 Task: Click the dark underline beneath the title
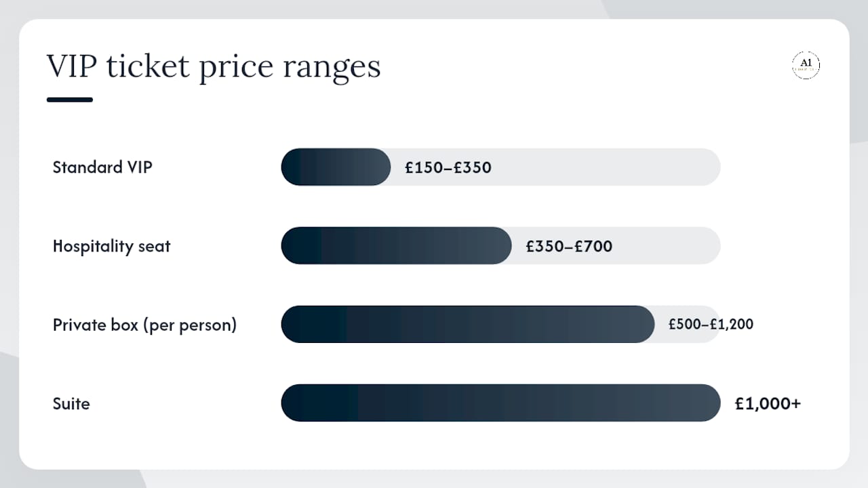pos(69,100)
